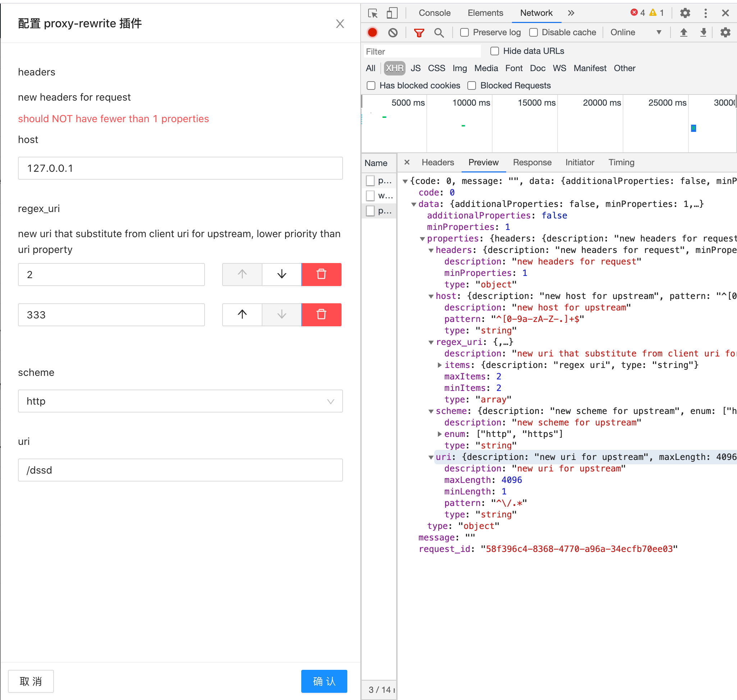Enable the Preserve log checkbox

point(464,32)
